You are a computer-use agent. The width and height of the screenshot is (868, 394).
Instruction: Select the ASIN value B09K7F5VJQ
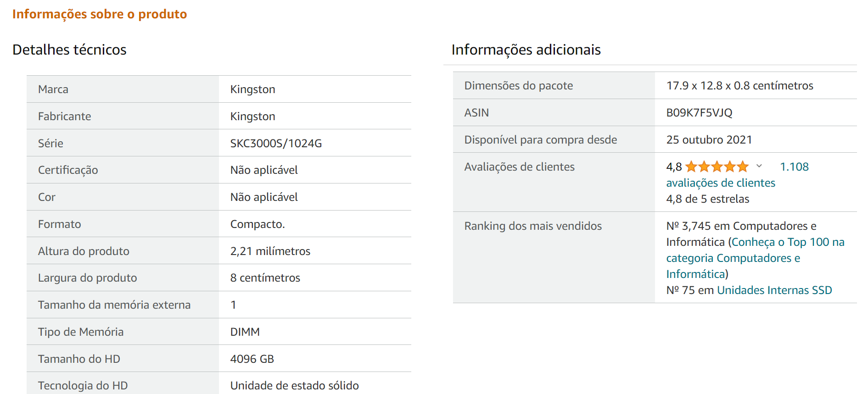(699, 113)
